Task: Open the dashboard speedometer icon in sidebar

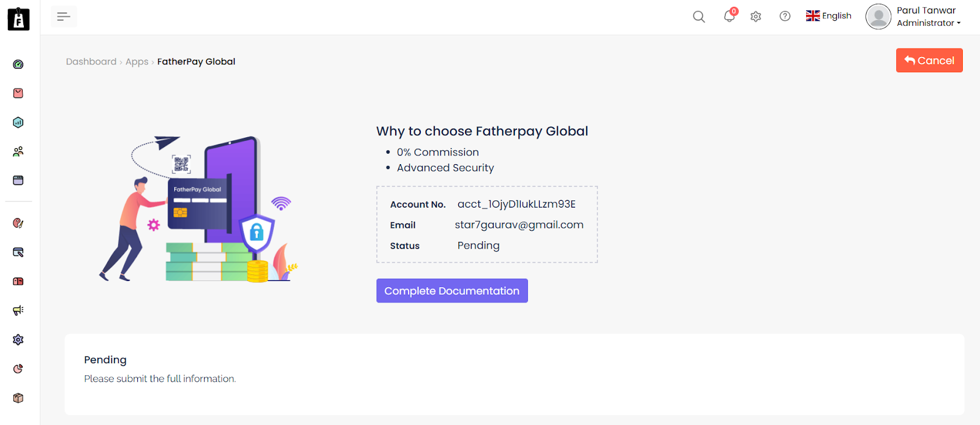Action: (18, 64)
